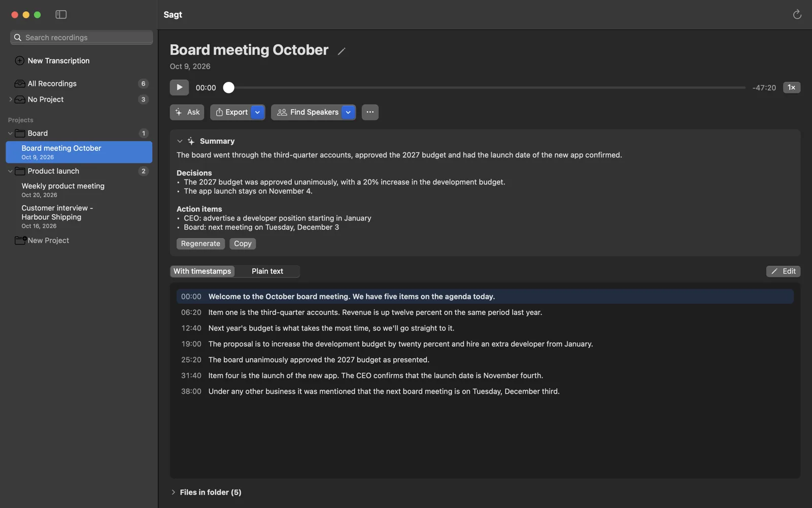Select the 00:00 Welcome transcript line

coord(485,297)
